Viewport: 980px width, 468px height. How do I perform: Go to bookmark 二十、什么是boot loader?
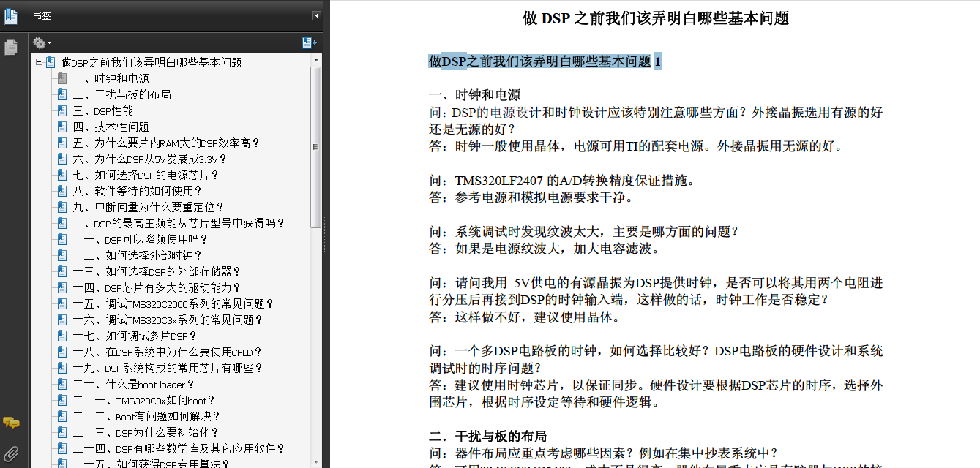pyautogui.click(x=133, y=384)
